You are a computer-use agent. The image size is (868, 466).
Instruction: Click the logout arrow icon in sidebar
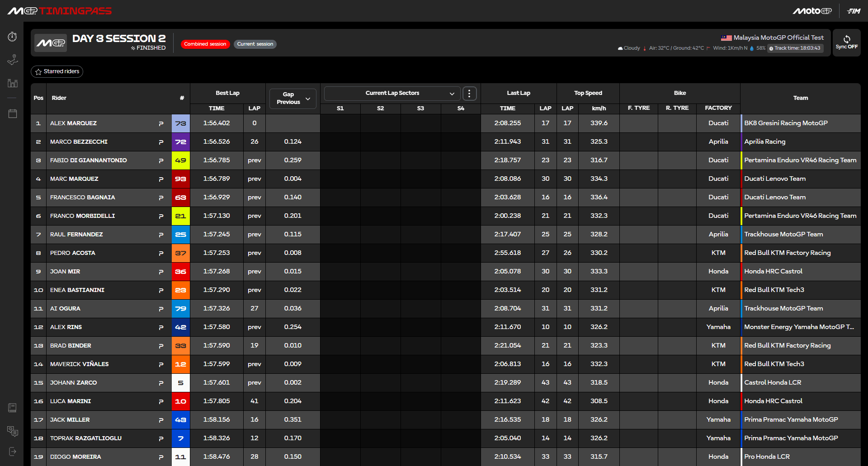[x=12, y=452]
